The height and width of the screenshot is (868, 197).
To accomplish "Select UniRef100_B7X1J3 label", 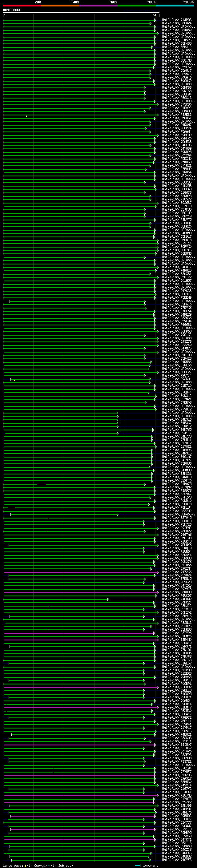I will click(x=177, y=829).
